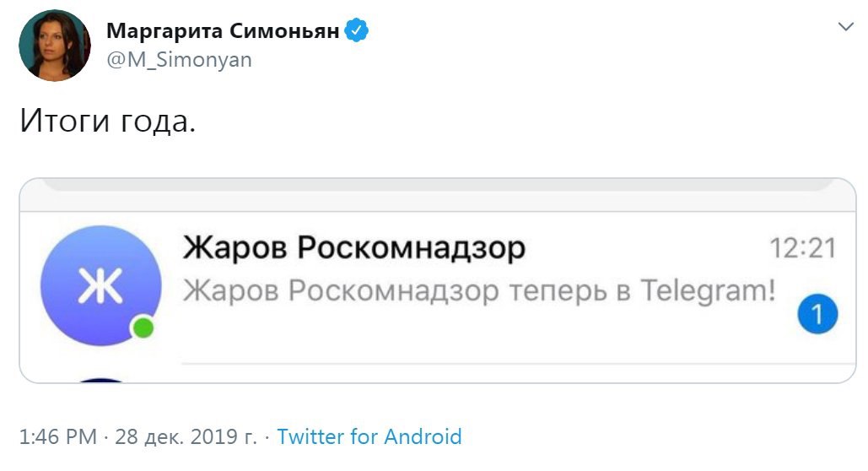This screenshot has width=868, height=471.
Task: Click the теперь в Telegram message preview
Action: click(479, 290)
